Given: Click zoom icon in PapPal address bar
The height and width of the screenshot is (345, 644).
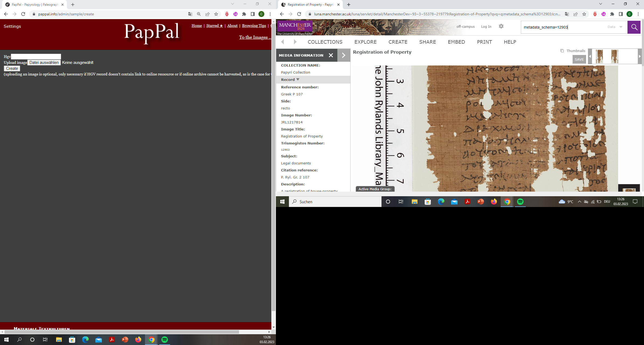Looking at the screenshot, I should click(x=199, y=14).
